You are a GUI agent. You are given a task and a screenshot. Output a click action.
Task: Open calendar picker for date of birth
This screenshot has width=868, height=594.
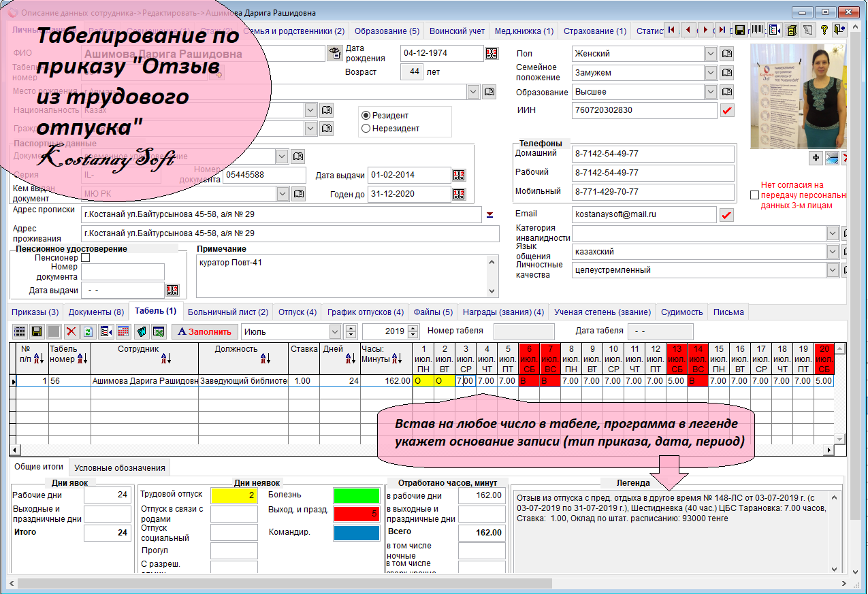492,54
